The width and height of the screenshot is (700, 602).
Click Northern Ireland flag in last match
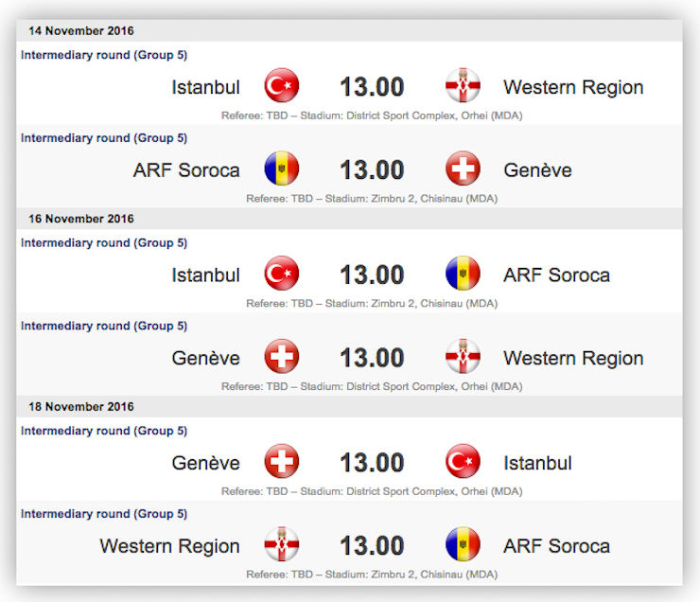tap(282, 544)
